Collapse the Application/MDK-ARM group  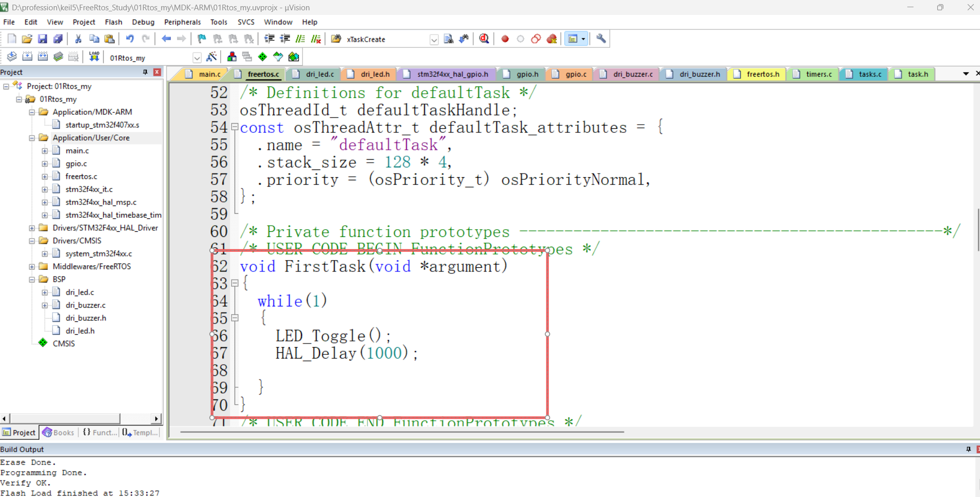pos(32,112)
